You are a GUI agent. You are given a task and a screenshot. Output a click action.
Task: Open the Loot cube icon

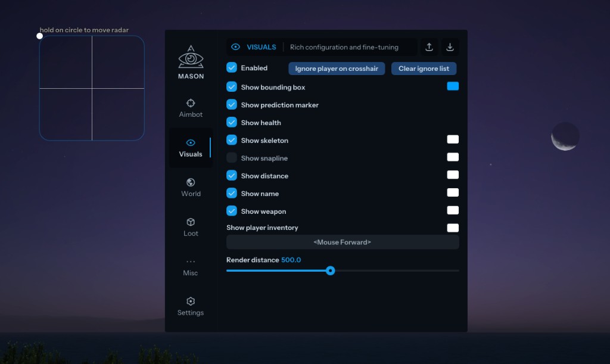coord(191,222)
